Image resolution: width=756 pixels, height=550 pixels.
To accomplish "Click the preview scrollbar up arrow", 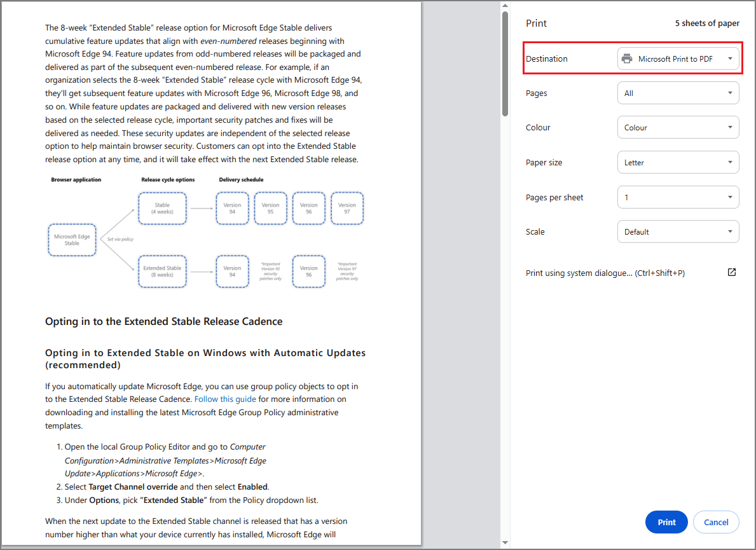I will click(x=505, y=6).
